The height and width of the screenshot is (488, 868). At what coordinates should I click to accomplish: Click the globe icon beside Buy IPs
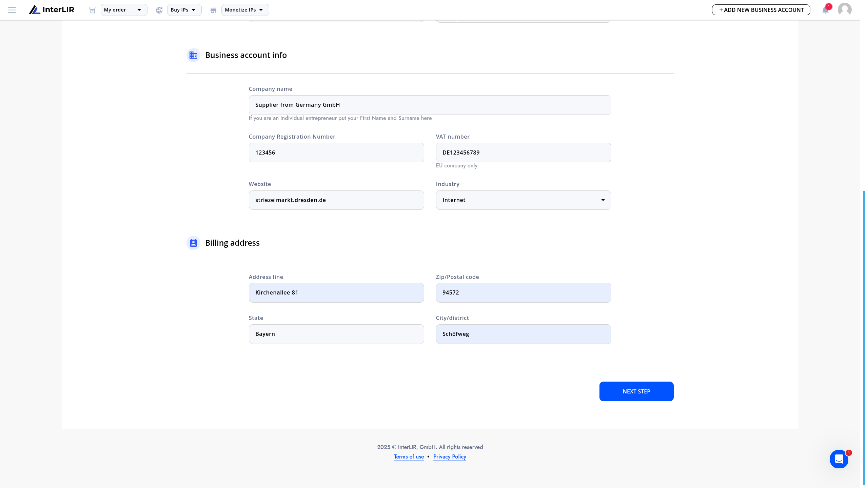tap(159, 10)
